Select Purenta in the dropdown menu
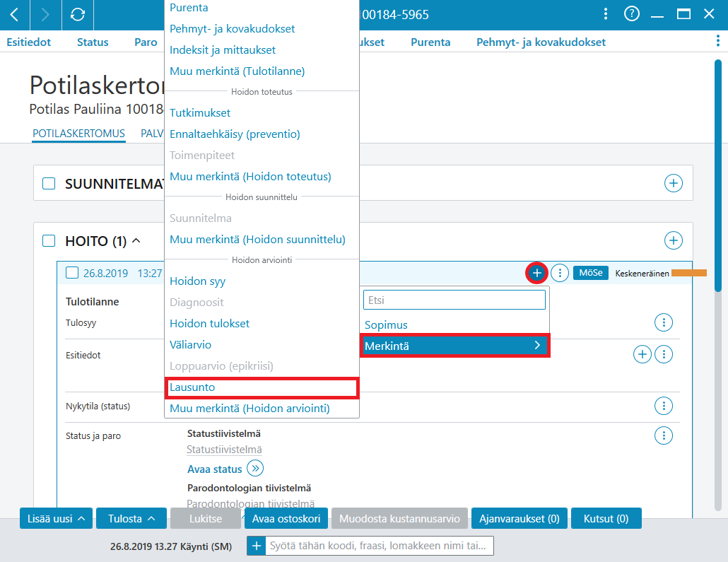The width and height of the screenshot is (728, 562). 189,8
